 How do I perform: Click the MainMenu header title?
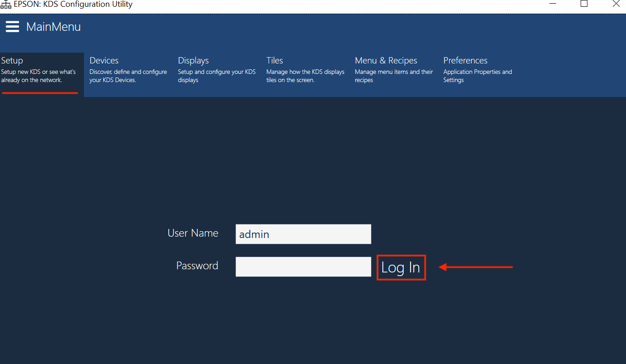54,27
